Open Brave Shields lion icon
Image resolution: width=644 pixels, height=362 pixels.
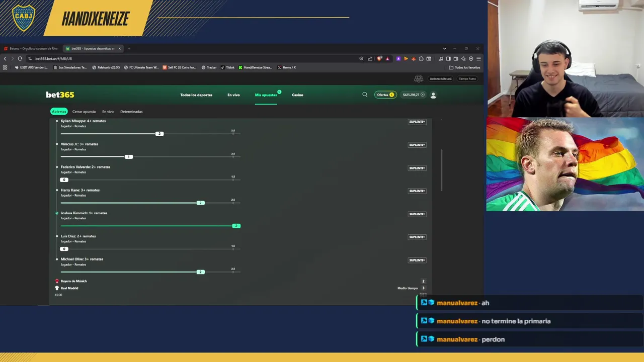(x=379, y=59)
